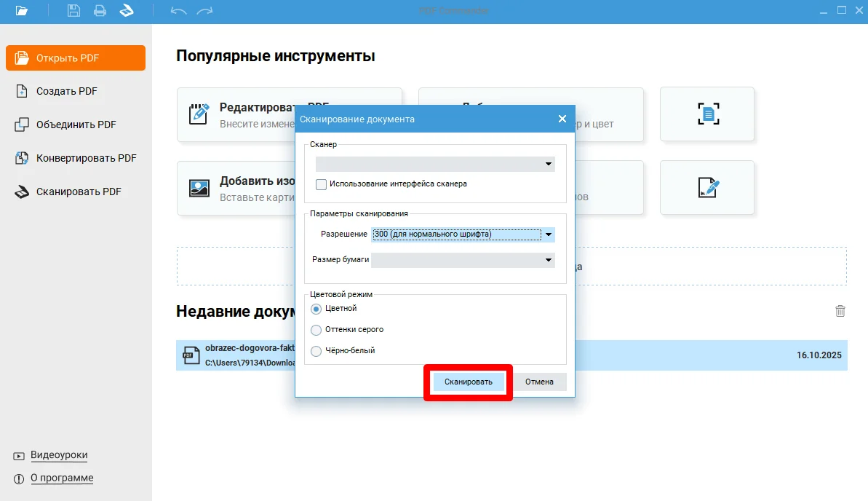This screenshot has width=868, height=501.
Task: Enable "Использование интерфейса сканера" checkbox
Action: [321, 184]
